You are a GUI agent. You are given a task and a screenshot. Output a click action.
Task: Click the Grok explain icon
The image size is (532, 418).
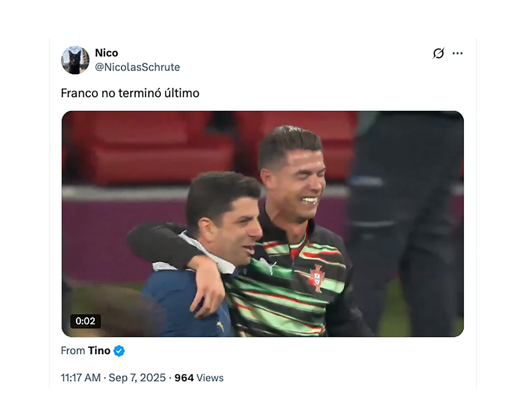pyautogui.click(x=438, y=53)
